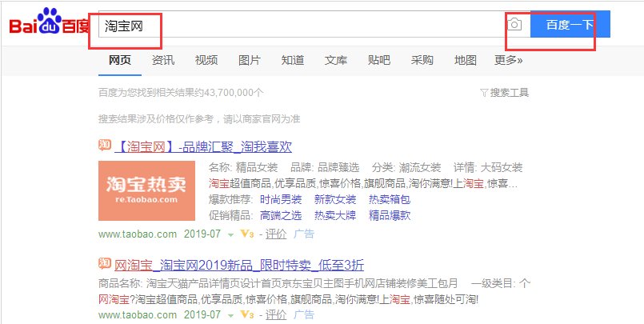The width and height of the screenshot is (644, 324).
Task: Click www.taobao.com URL under second result
Action: coord(138,314)
